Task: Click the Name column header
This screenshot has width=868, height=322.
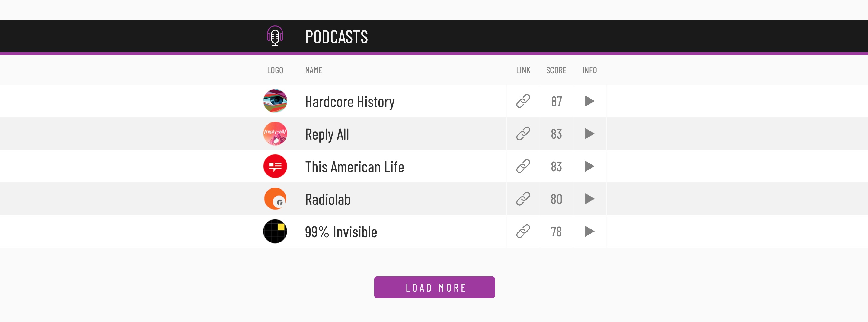Action: 313,70
